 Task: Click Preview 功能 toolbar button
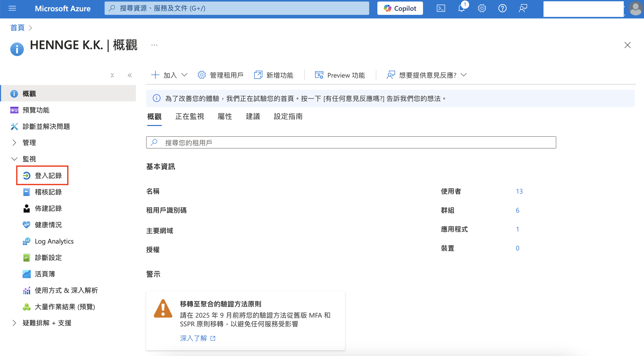[x=340, y=75]
